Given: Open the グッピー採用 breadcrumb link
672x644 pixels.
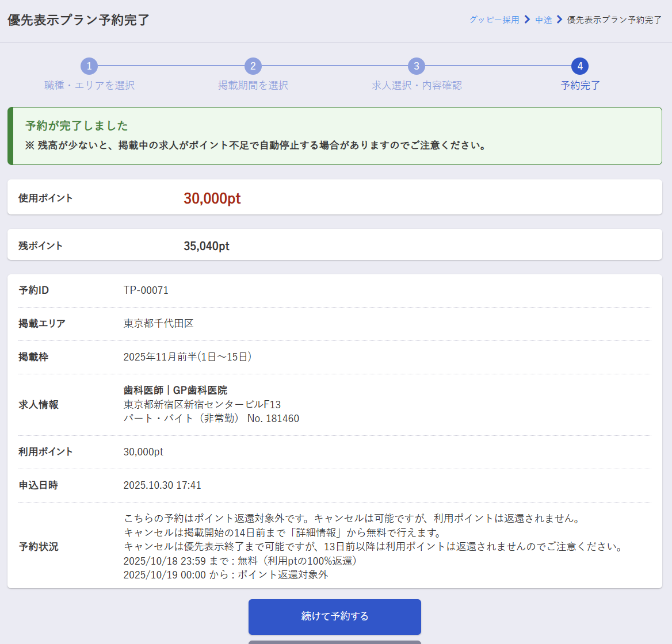Looking at the screenshot, I should point(494,20).
